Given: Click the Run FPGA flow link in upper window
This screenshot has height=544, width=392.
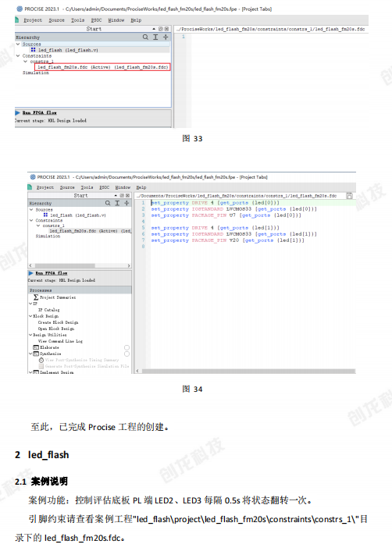Looking at the screenshot, I should coord(40,112).
